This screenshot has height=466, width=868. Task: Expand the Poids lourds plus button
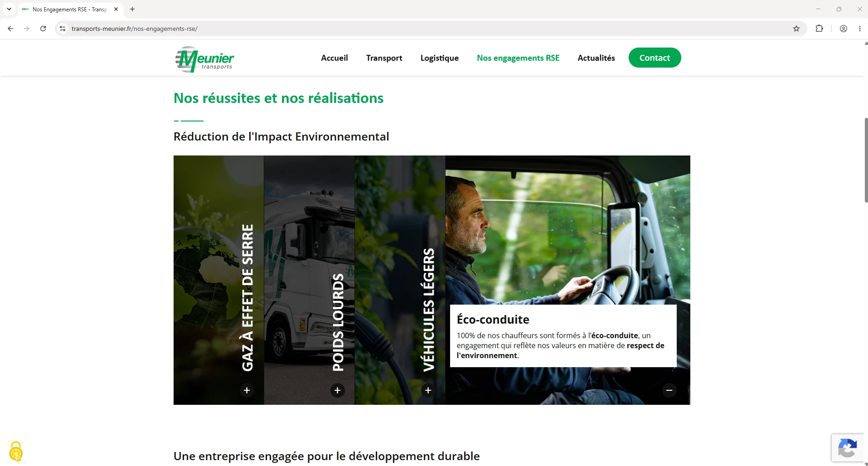[x=337, y=390]
